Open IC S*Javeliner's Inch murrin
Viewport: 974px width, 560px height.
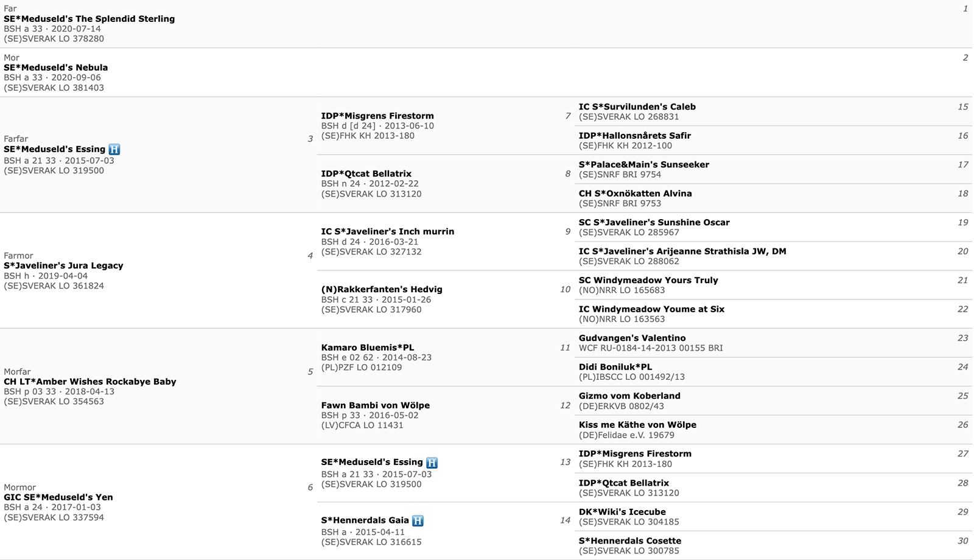point(388,231)
